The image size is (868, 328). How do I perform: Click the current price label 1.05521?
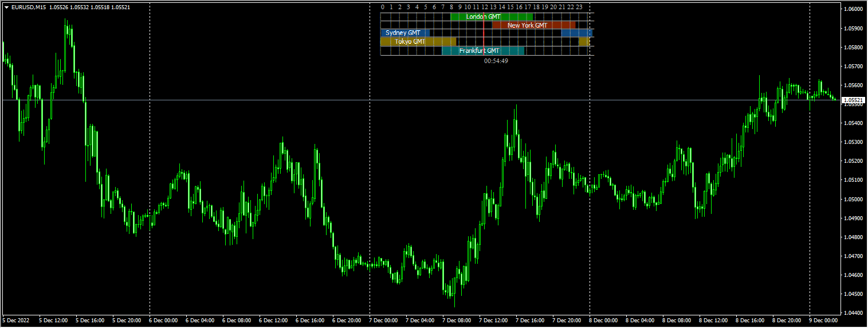(x=853, y=100)
